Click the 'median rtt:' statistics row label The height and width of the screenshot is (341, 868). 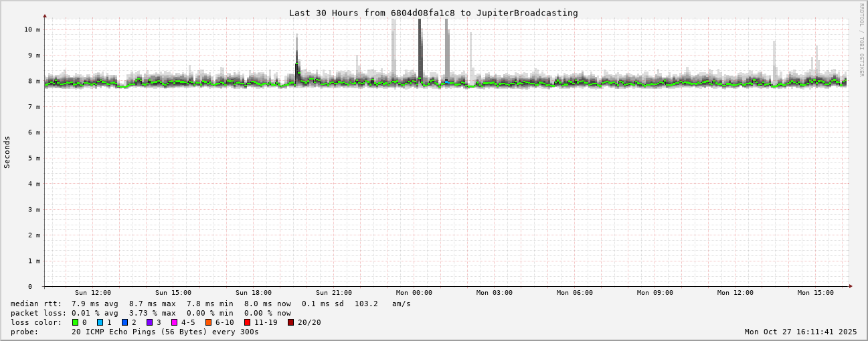(x=36, y=304)
